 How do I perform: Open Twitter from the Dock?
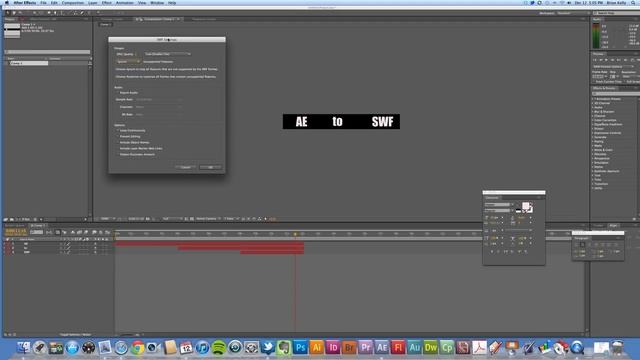[268, 347]
